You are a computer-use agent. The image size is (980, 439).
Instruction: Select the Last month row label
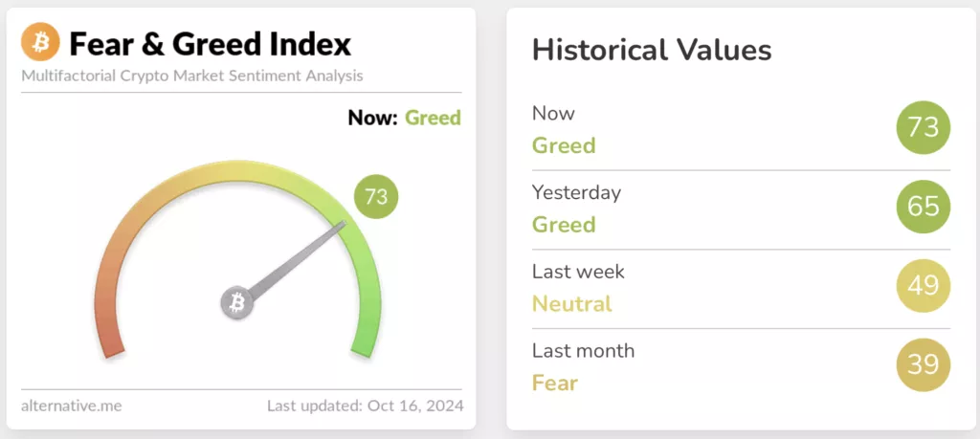(583, 351)
